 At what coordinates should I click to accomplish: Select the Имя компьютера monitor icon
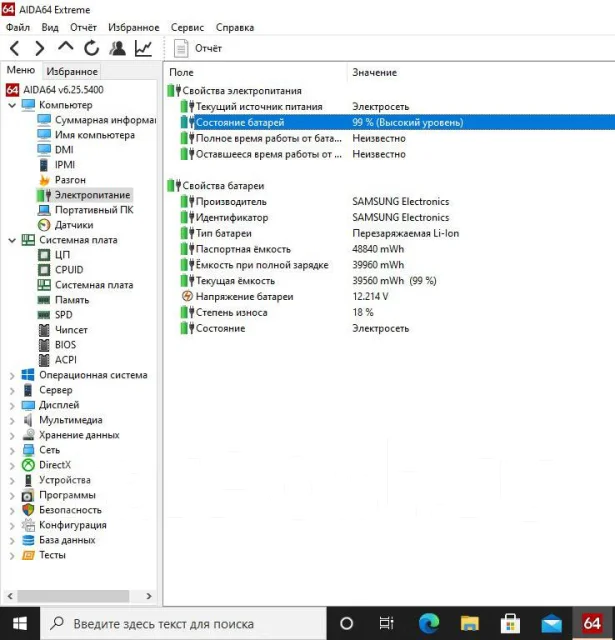(x=44, y=135)
